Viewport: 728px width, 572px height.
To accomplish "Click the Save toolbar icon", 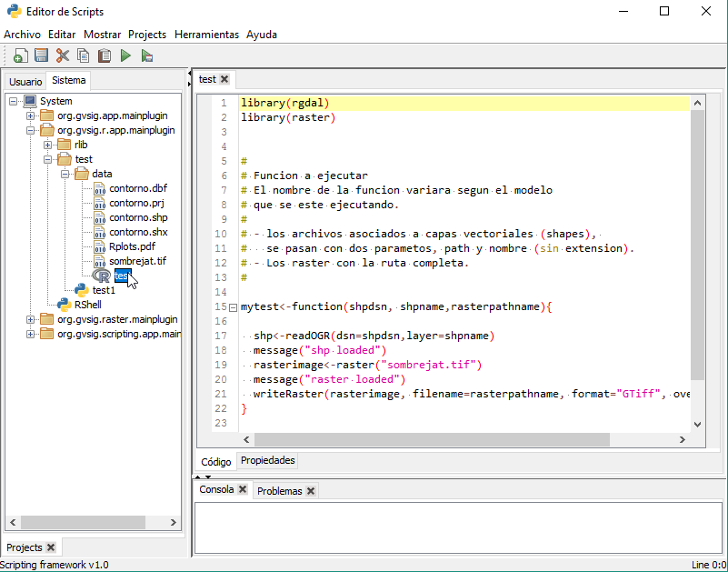I will (41, 56).
